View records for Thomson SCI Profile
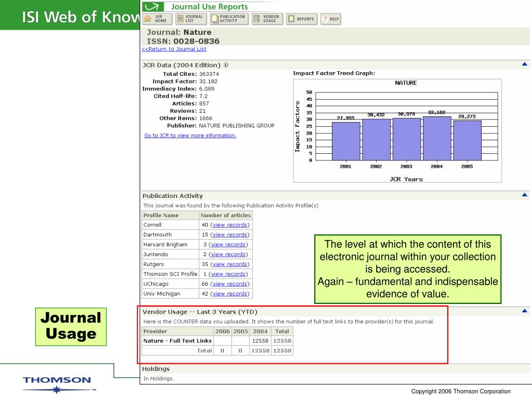 coord(228,274)
